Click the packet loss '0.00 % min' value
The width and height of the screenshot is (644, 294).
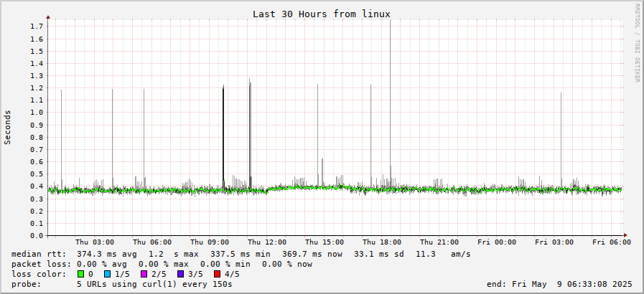tap(225, 264)
